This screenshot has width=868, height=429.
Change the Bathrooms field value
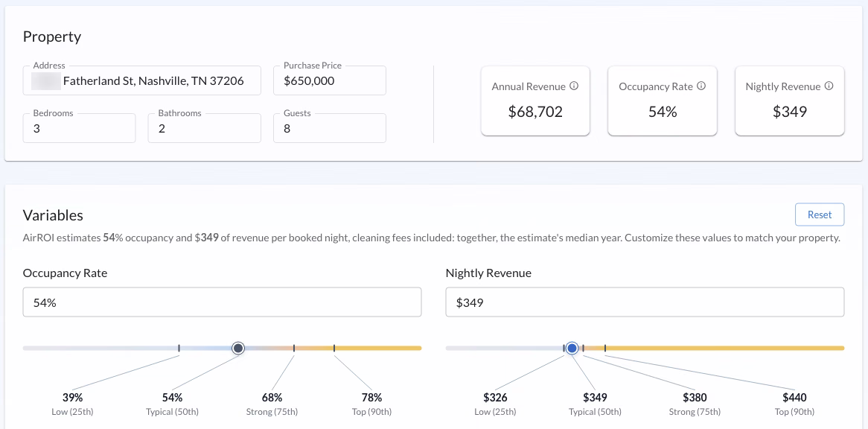[x=204, y=128]
